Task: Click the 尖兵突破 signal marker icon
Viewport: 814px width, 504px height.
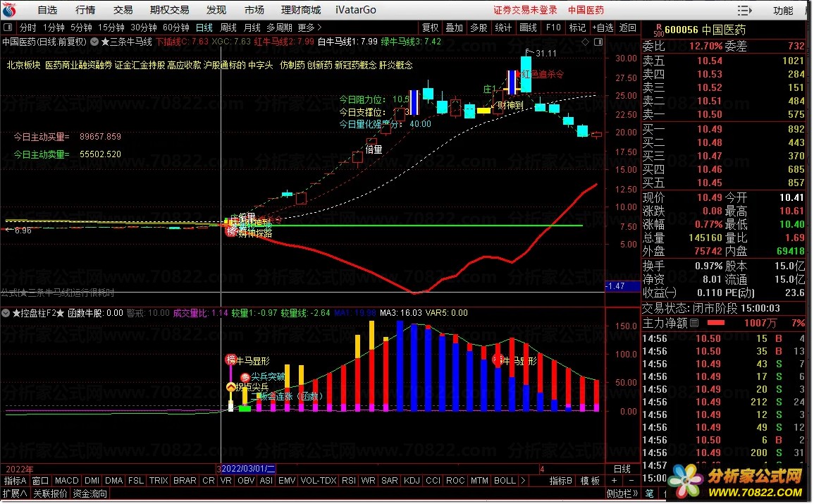Action: (245, 377)
